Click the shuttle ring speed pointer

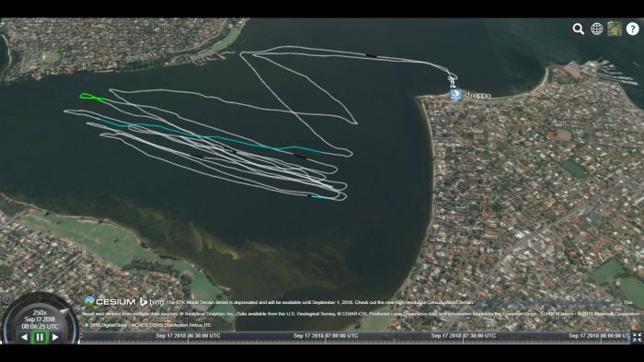coord(65,310)
